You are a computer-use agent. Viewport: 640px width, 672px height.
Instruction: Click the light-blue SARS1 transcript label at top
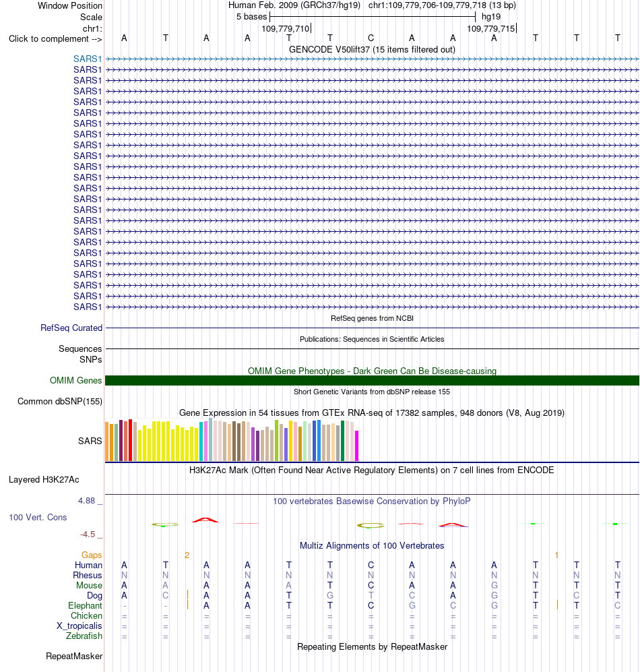tap(88, 59)
